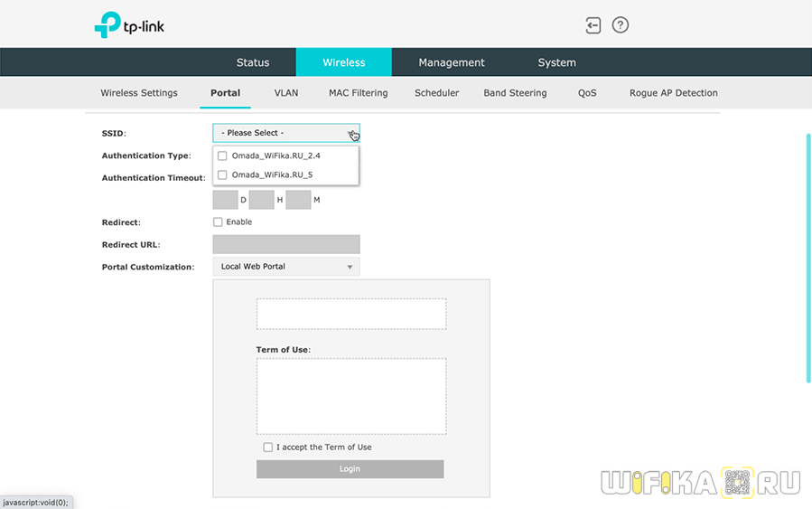Screen dimensions: 812x509
Task: Click the vertical page scrollbar
Action: click(808, 258)
